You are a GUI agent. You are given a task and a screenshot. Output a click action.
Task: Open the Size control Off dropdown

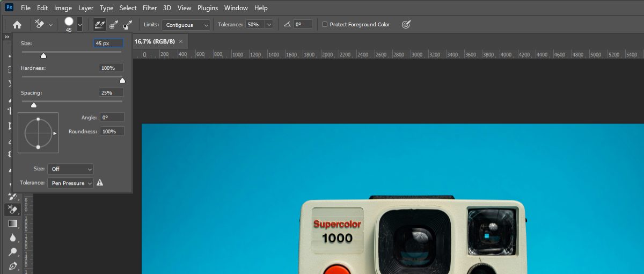70,169
